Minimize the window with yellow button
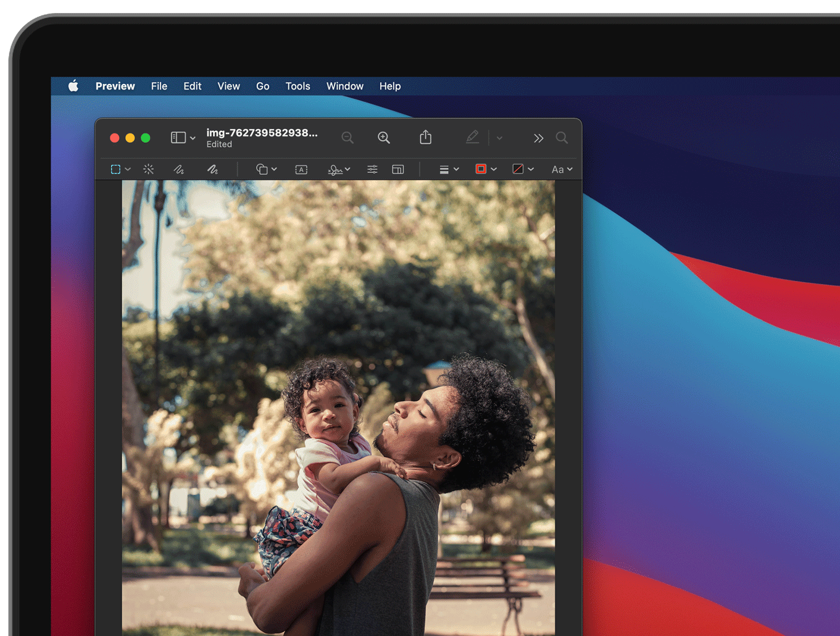The image size is (840, 636). [130, 138]
